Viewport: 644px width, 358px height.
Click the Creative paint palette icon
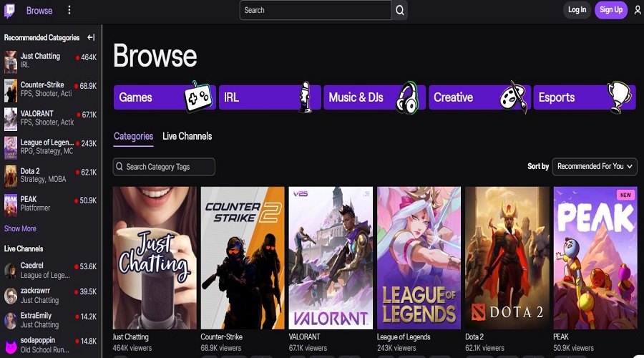[x=513, y=97]
